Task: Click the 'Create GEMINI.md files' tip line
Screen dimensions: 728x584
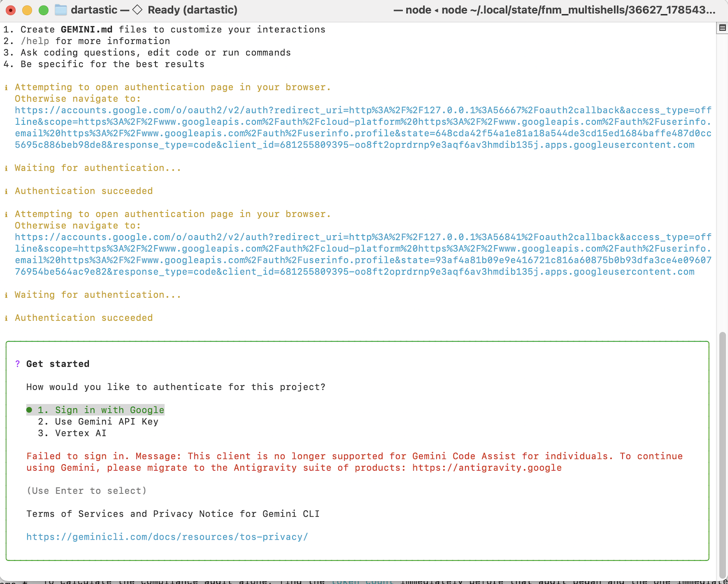Action: 173,29
